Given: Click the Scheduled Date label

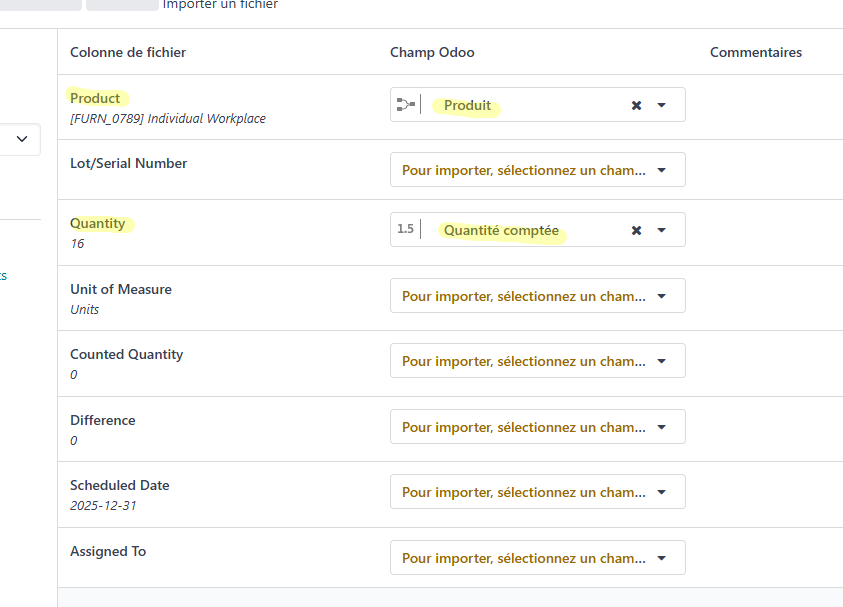Looking at the screenshot, I should (x=119, y=485).
